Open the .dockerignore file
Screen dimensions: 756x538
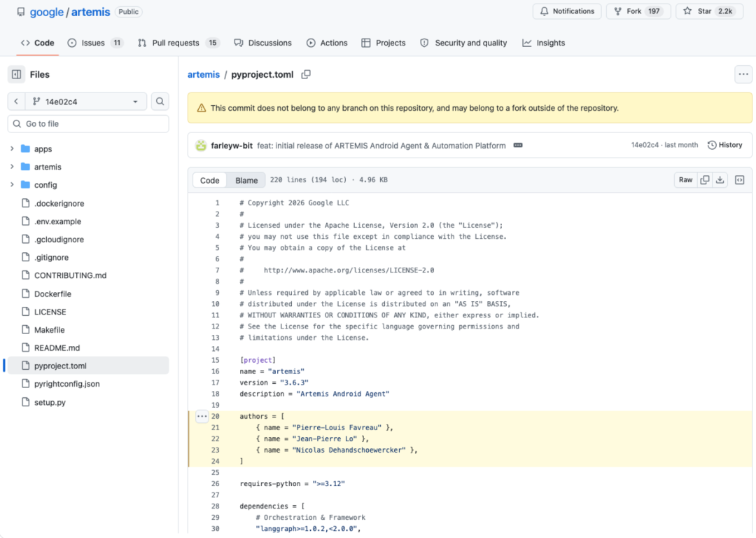click(59, 203)
